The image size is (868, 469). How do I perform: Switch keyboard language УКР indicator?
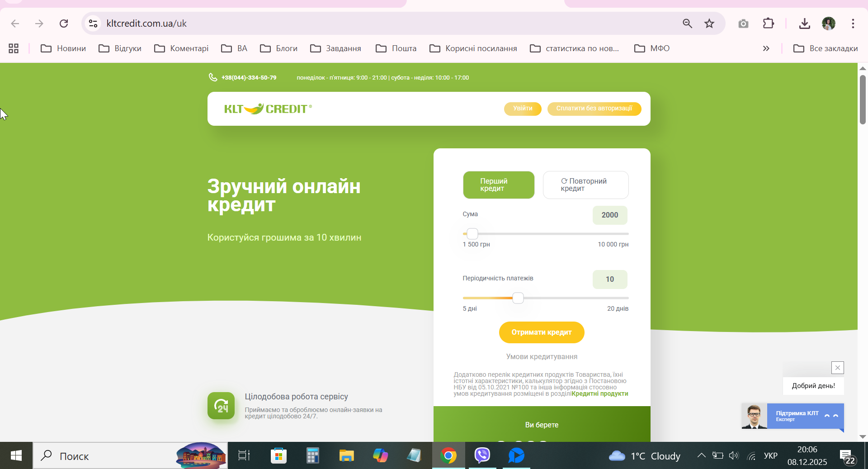771,455
